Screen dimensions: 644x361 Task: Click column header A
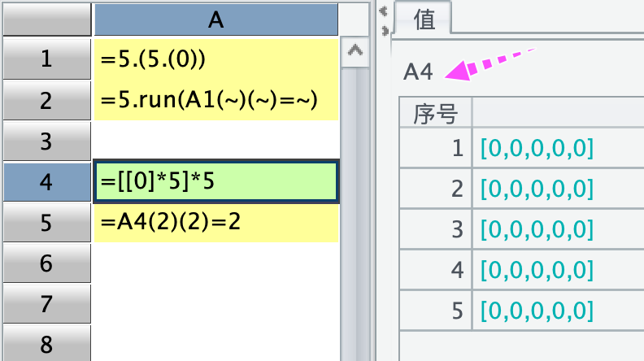tap(216, 20)
